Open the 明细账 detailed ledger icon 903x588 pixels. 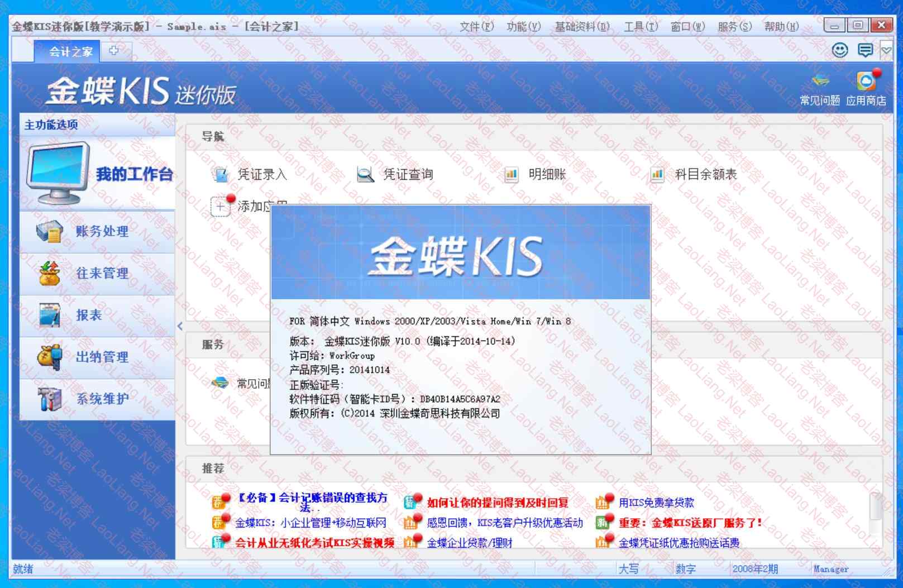[511, 175]
